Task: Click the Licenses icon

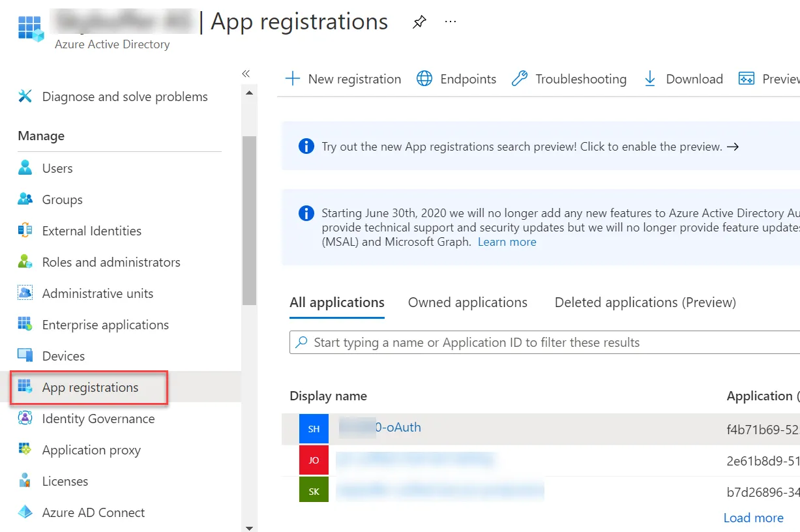Action: click(25, 481)
